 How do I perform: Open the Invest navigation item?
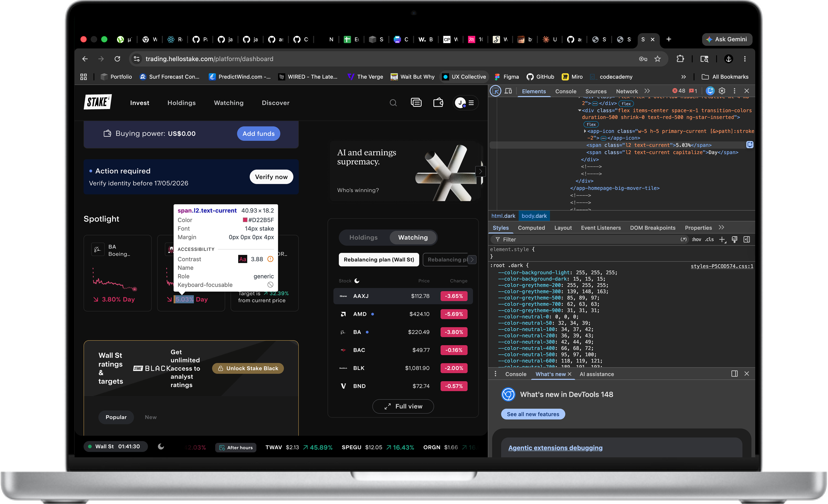point(139,103)
